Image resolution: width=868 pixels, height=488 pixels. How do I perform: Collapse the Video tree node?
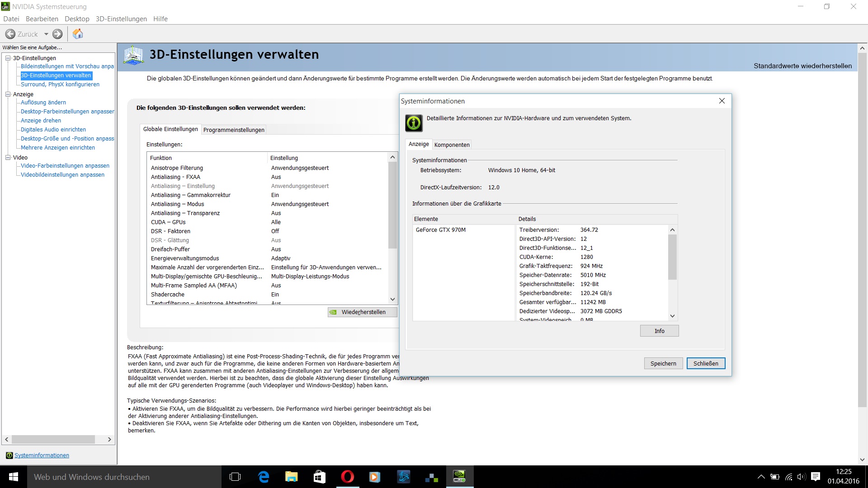click(x=8, y=157)
